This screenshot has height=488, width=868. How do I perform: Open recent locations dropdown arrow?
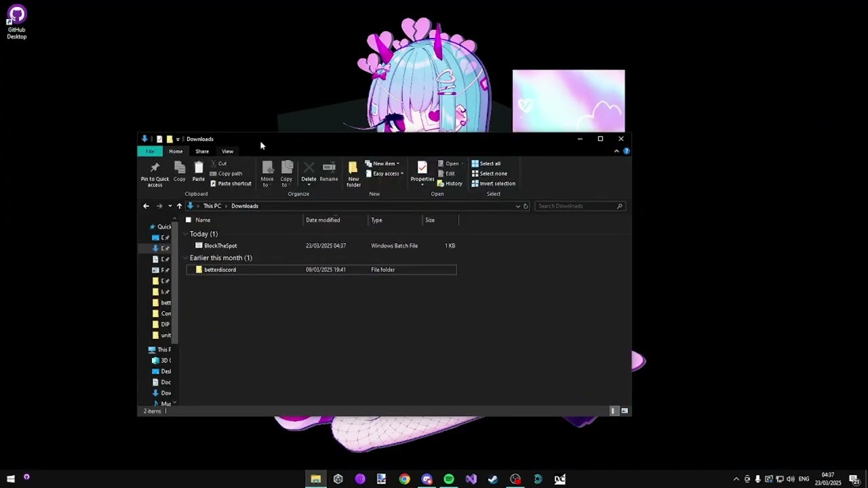(170, 206)
